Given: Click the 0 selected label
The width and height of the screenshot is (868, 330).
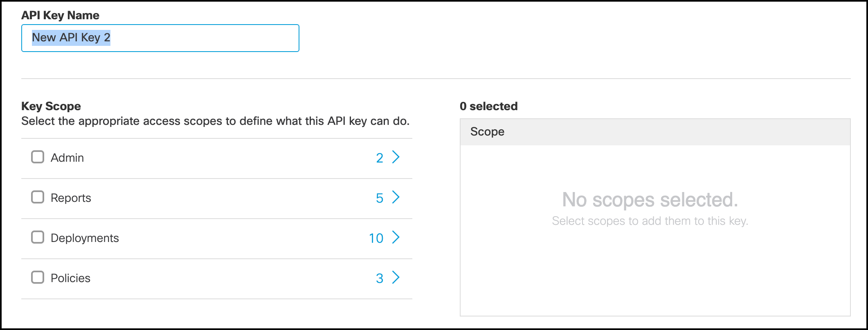Looking at the screenshot, I should (x=488, y=106).
